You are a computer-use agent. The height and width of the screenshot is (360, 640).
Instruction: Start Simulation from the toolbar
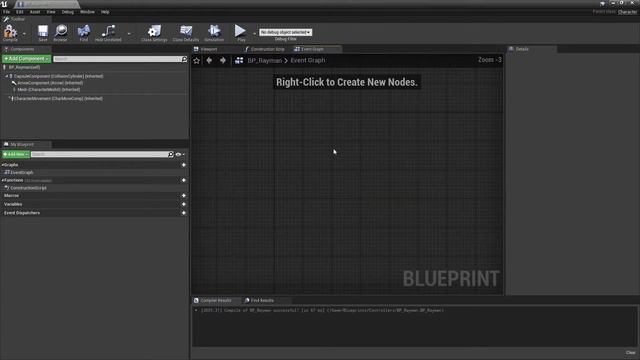[x=214, y=33]
